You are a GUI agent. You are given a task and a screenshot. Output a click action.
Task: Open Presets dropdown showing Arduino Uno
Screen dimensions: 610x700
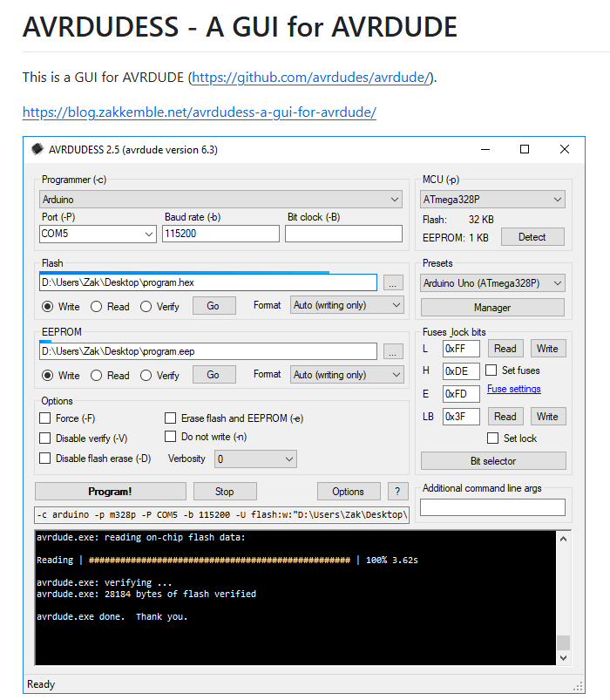click(492, 283)
